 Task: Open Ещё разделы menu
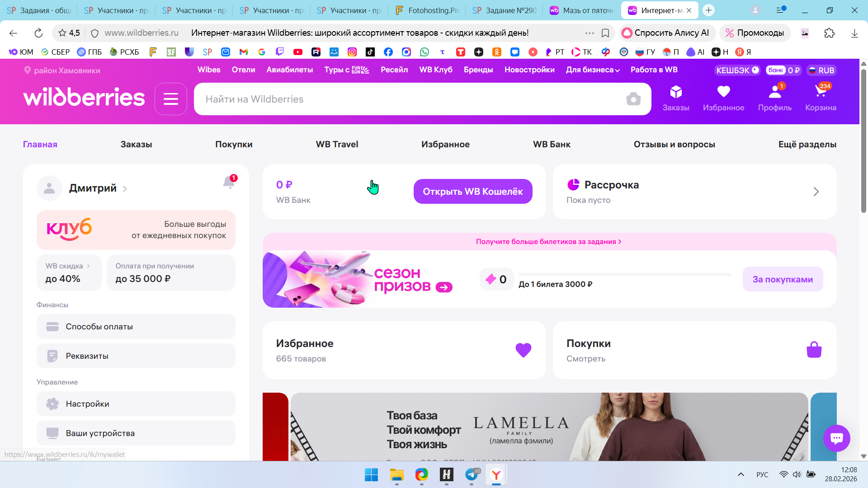coord(807,145)
